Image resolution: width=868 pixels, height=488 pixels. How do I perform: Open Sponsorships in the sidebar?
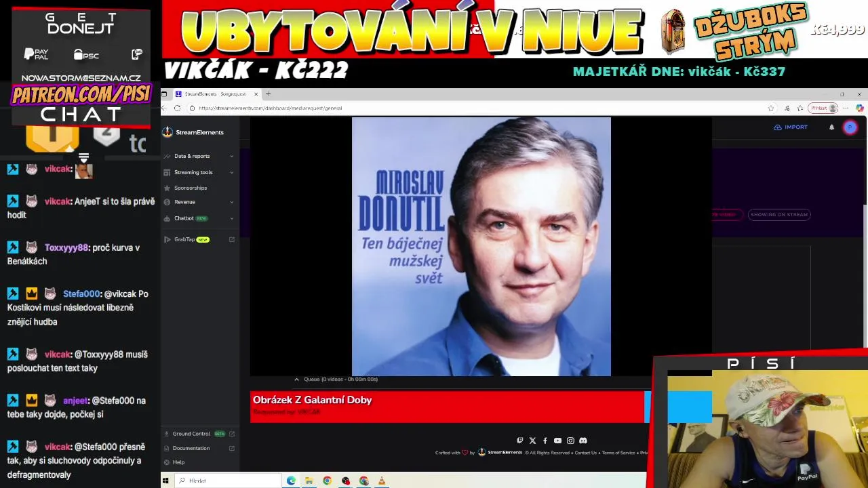pyautogui.click(x=191, y=188)
